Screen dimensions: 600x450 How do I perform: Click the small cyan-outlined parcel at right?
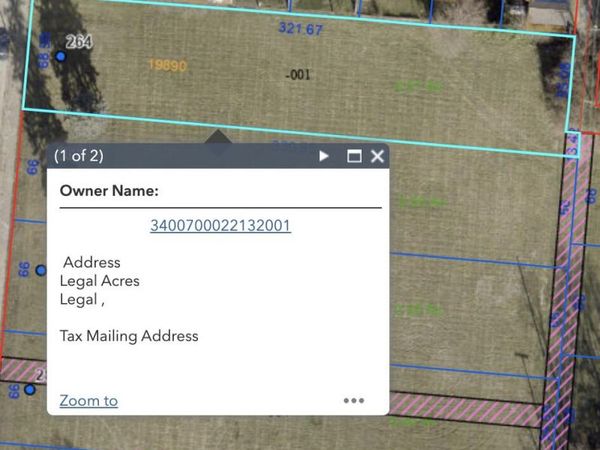(x=572, y=143)
